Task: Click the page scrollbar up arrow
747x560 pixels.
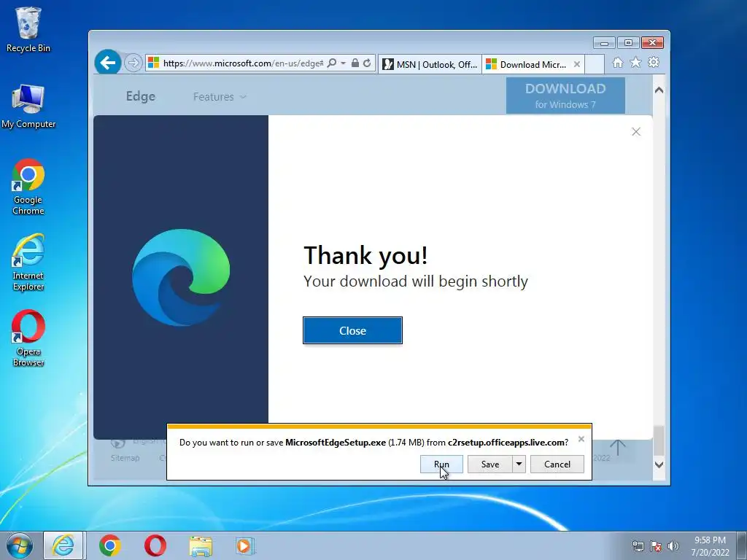Action: 659,90
